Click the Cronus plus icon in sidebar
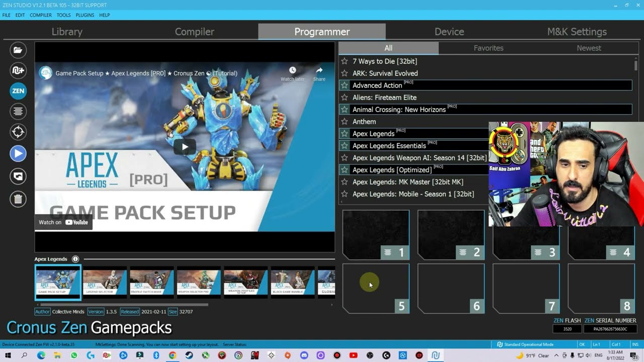 click(x=18, y=70)
